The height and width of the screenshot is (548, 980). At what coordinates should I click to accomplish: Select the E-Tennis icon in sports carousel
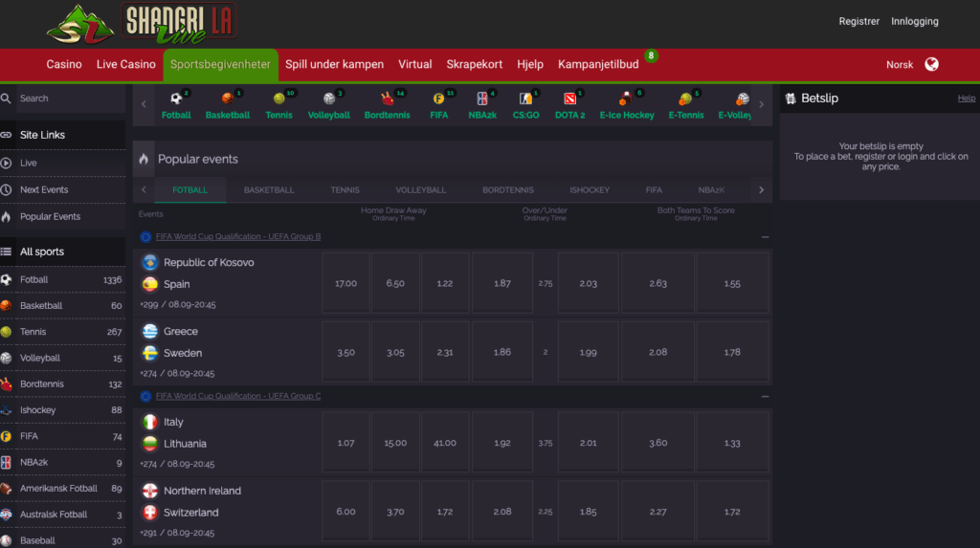coord(685,99)
